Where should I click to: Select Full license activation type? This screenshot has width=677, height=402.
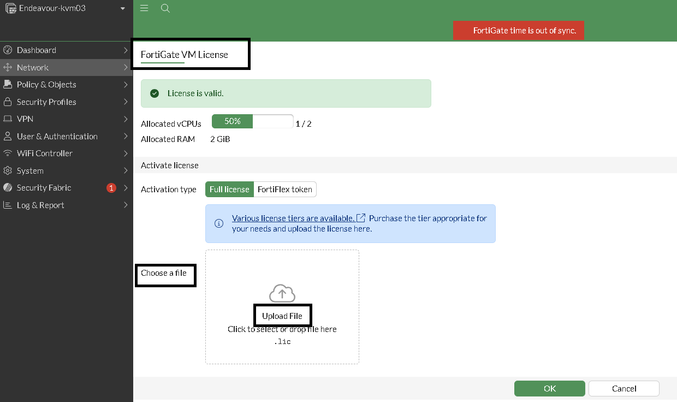click(229, 189)
